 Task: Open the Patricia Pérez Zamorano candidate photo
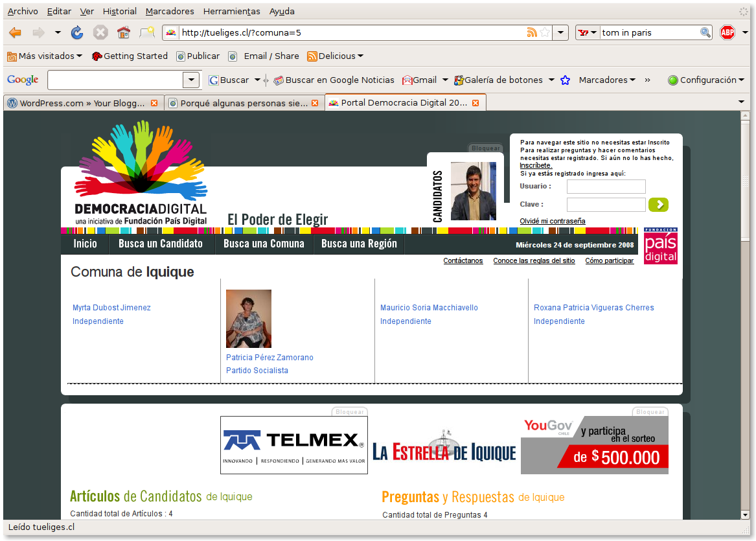249,319
